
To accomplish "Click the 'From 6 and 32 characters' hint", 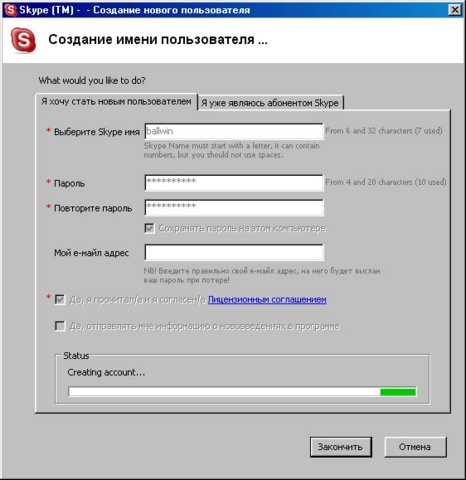I will (384, 131).
